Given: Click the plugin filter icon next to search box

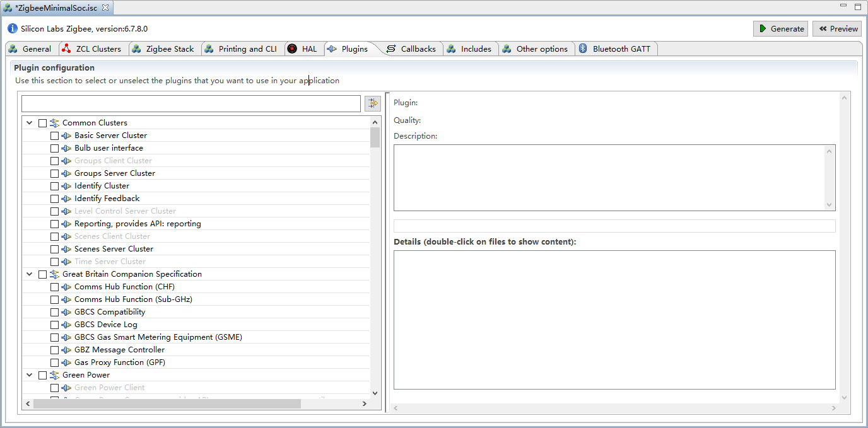Looking at the screenshot, I should pos(372,103).
